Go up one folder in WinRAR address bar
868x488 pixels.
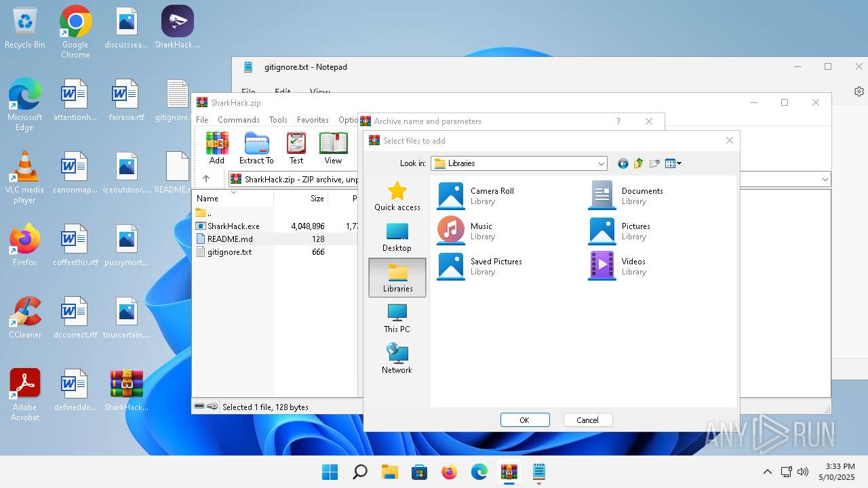point(206,179)
